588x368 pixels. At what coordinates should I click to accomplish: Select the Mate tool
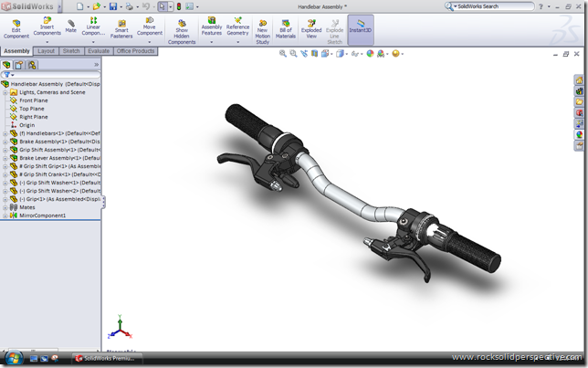pos(71,26)
